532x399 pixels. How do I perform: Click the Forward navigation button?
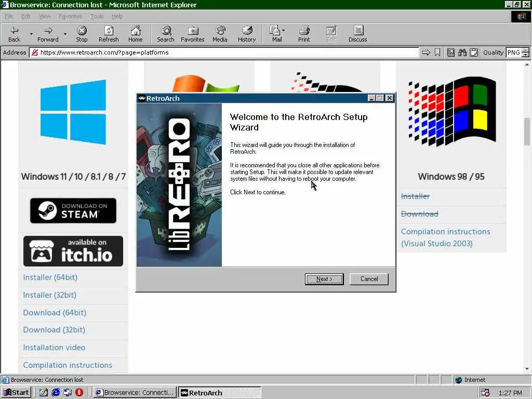(48, 34)
